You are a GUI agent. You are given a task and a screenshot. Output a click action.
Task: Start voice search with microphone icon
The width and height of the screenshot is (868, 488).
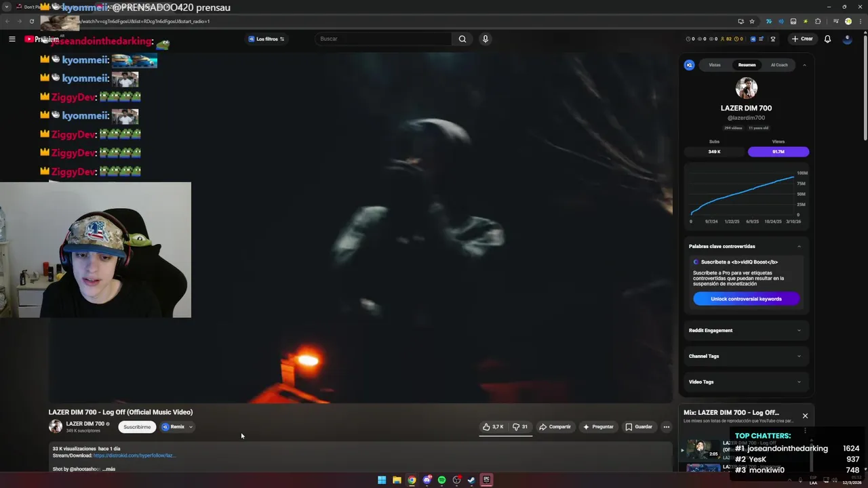pyautogui.click(x=485, y=39)
